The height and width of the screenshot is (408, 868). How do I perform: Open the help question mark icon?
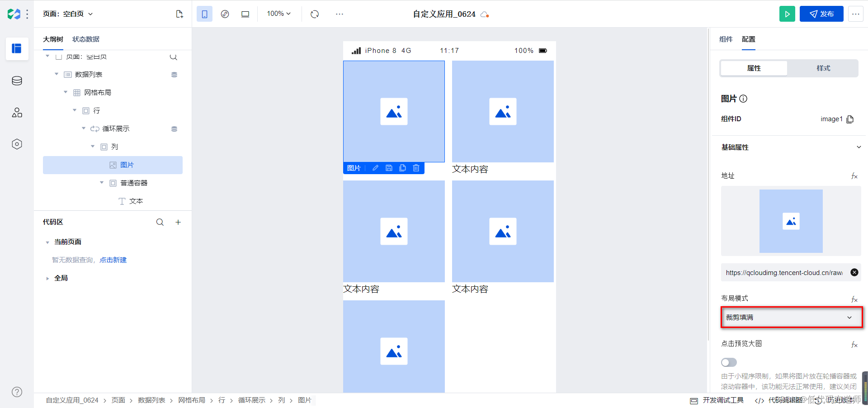click(17, 392)
